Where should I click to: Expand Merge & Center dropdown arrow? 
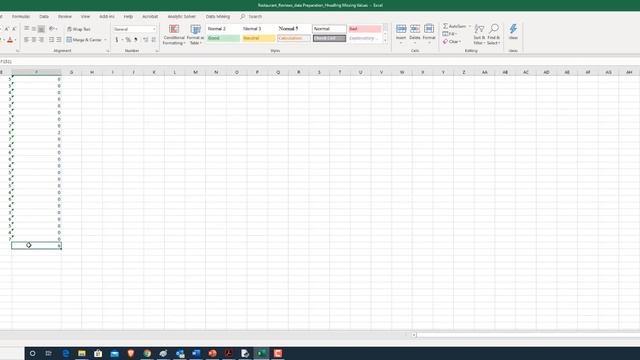tap(105, 40)
